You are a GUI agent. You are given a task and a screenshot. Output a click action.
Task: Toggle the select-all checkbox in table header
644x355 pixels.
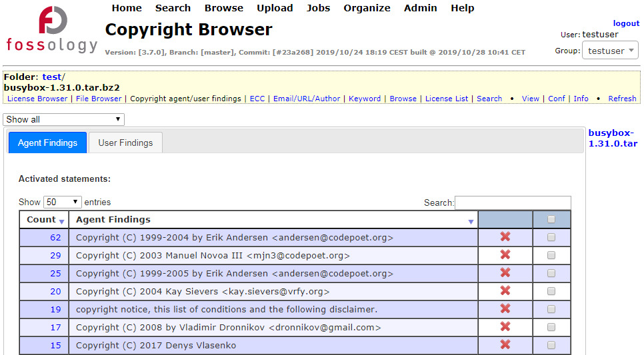(551, 219)
